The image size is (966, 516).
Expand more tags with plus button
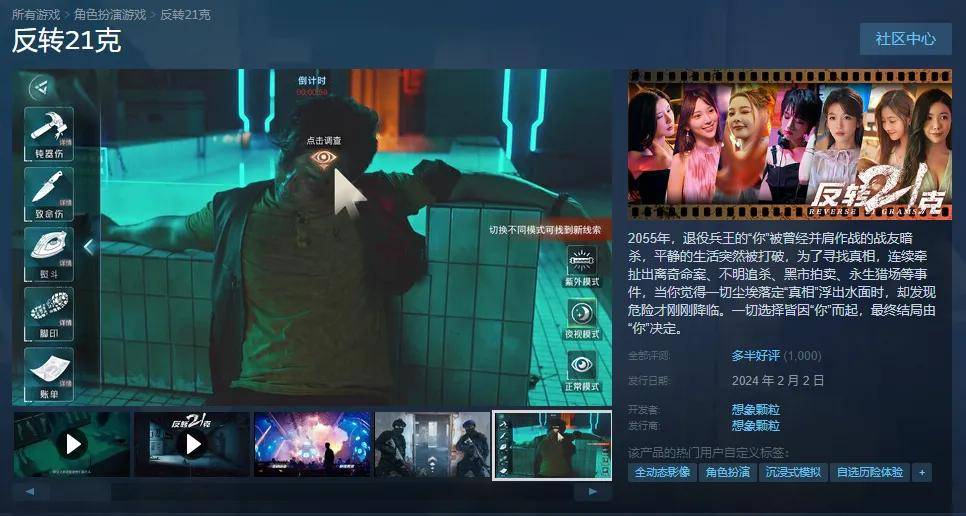point(922,472)
